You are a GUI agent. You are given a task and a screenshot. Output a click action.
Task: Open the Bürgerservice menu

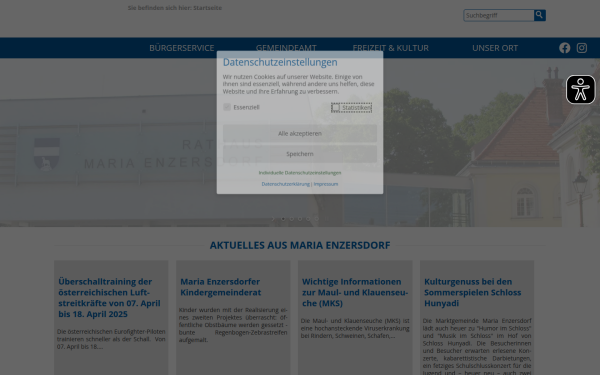coord(182,48)
